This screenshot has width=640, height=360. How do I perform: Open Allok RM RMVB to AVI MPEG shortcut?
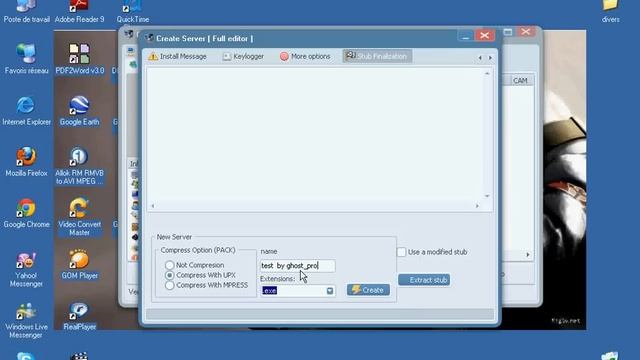point(79,166)
